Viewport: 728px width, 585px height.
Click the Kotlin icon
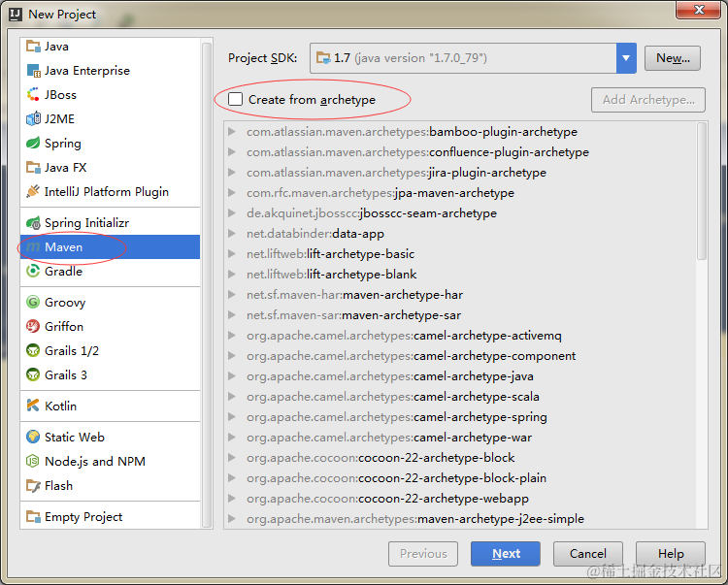pos(33,406)
